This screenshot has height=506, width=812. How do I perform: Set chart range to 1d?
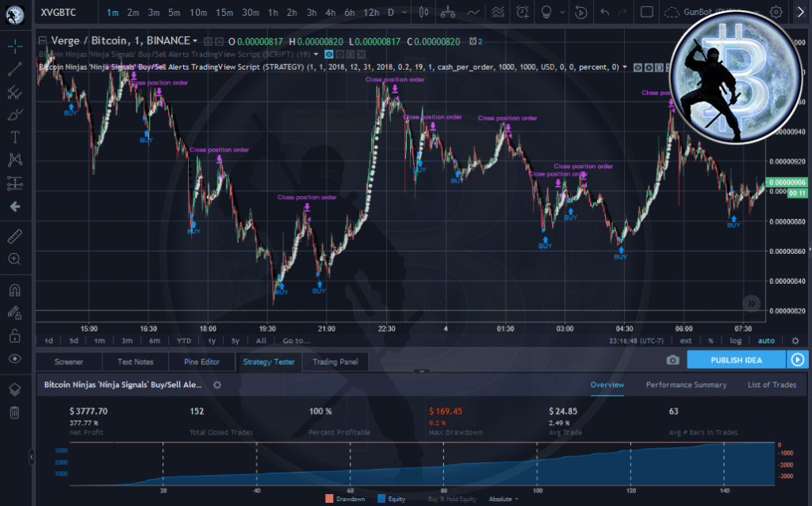tap(48, 341)
